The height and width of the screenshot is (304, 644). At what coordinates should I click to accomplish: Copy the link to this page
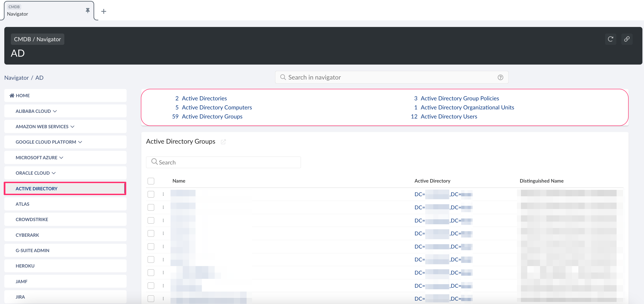click(x=627, y=39)
